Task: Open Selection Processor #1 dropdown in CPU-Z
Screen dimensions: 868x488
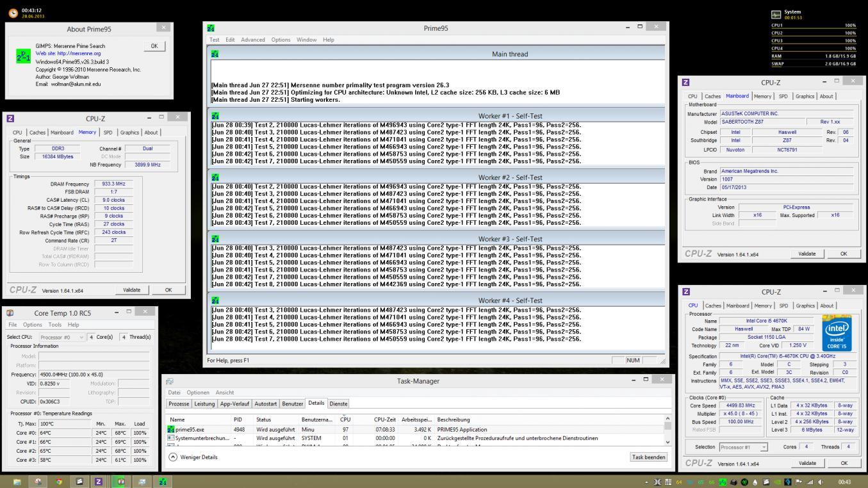Action: (x=743, y=447)
